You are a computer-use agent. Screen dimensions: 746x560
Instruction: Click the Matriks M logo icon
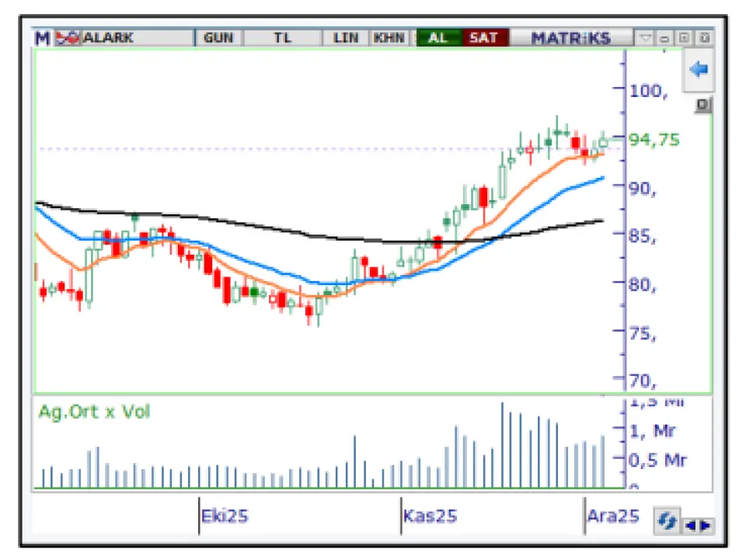(42, 37)
